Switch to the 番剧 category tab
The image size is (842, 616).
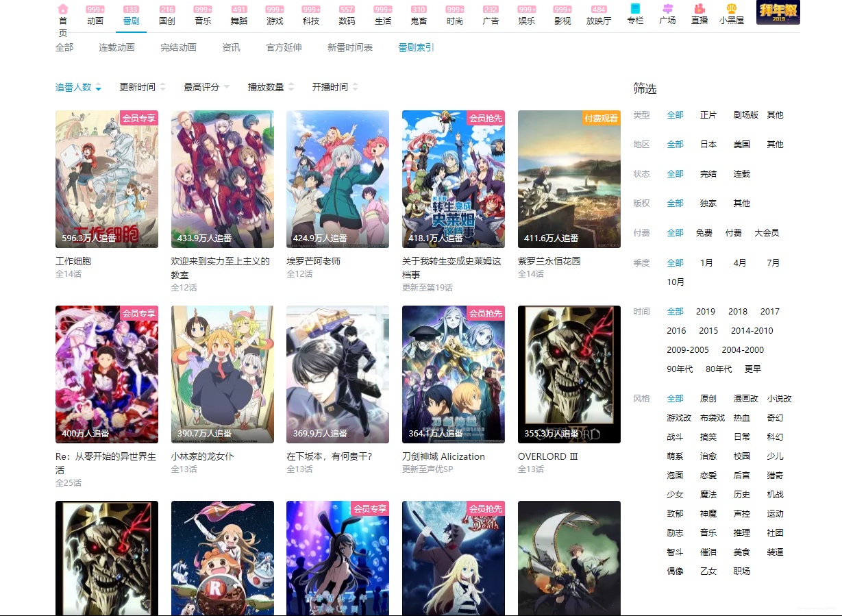click(132, 21)
